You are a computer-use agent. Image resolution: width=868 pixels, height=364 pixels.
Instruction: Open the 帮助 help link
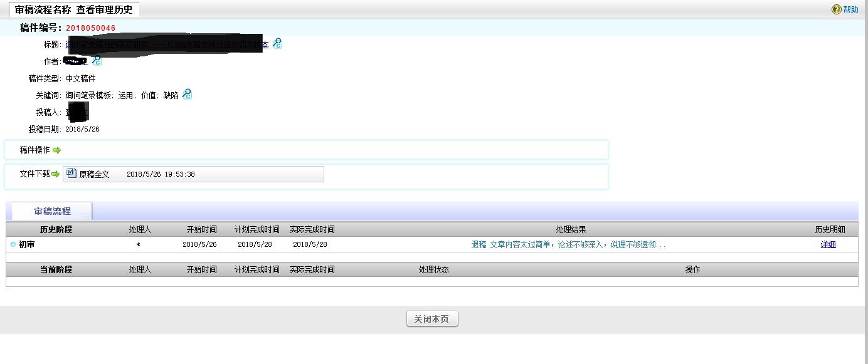coord(850,9)
